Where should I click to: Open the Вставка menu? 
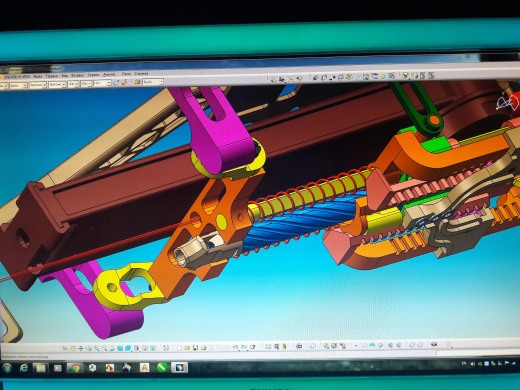click(x=78, y=75)
